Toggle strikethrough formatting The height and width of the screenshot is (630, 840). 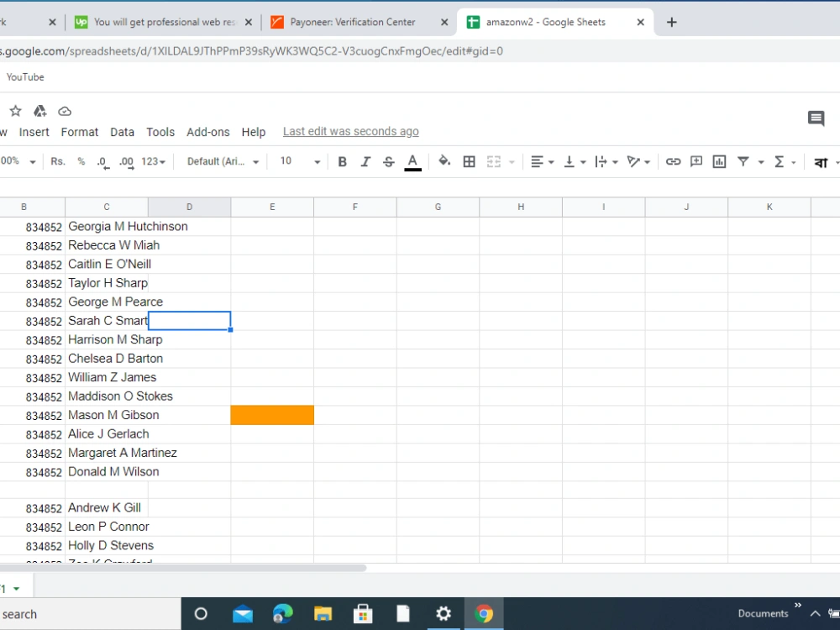click(389, 161)
